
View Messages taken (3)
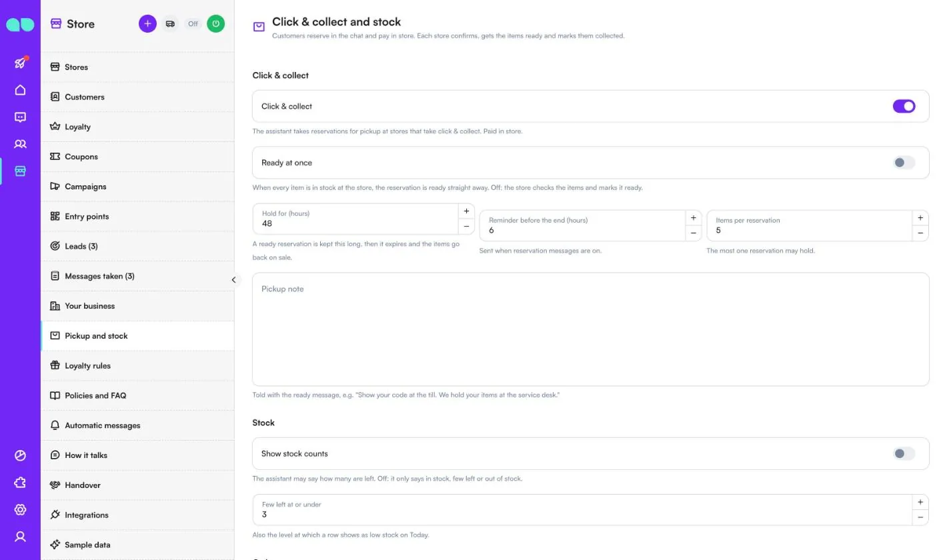click(x=137, y=276)
